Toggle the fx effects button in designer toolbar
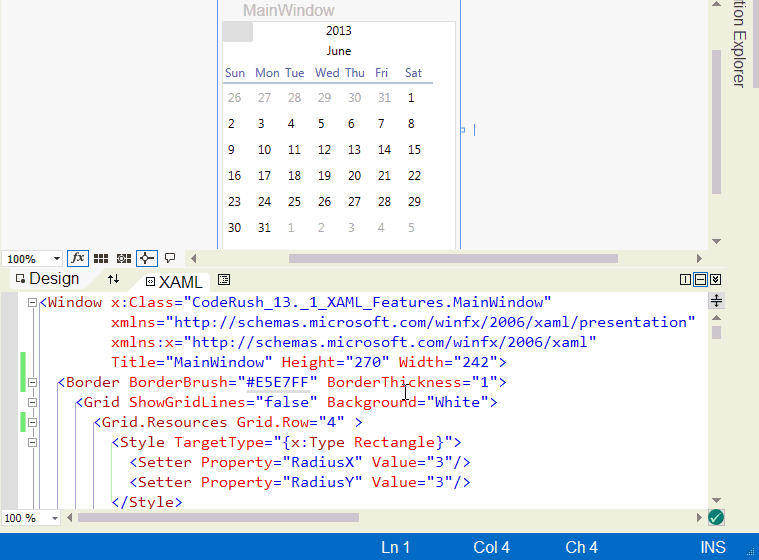Image resolution: width=759 pixels, height=560 pixels. pyautogui.click(x=77, y=258)
